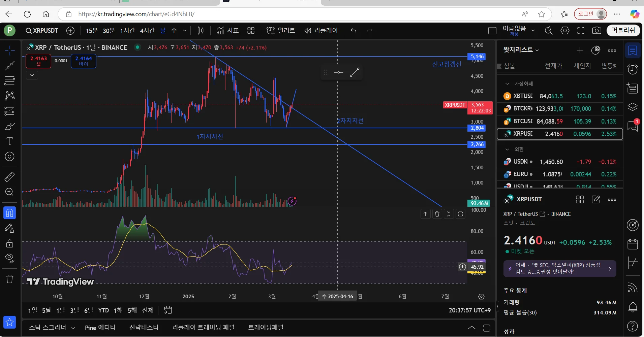Switch to the Pine 에디터 tab
This screenshot has height=337, width=644.
[x=100, y=328]
